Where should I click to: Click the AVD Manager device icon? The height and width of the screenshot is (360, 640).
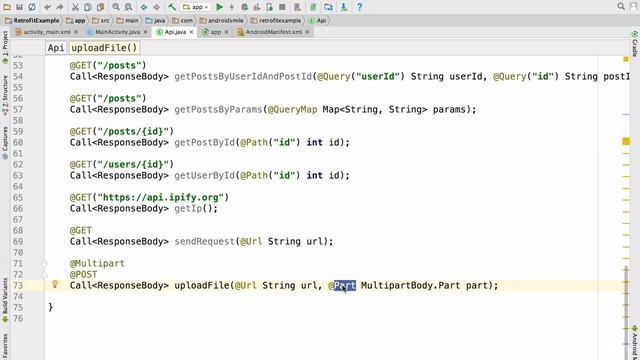(x=297, y=7)
